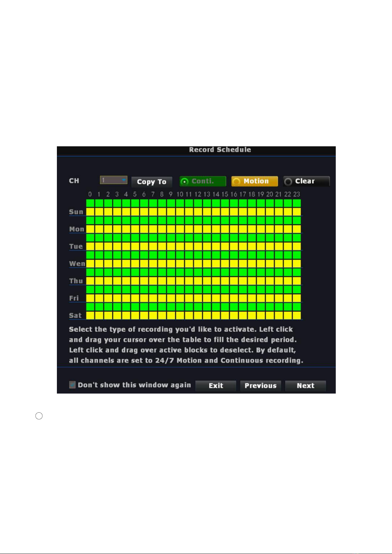Click the hour 9 column header
This screenshot has height=554, width=392.
(x=171, y=194)
